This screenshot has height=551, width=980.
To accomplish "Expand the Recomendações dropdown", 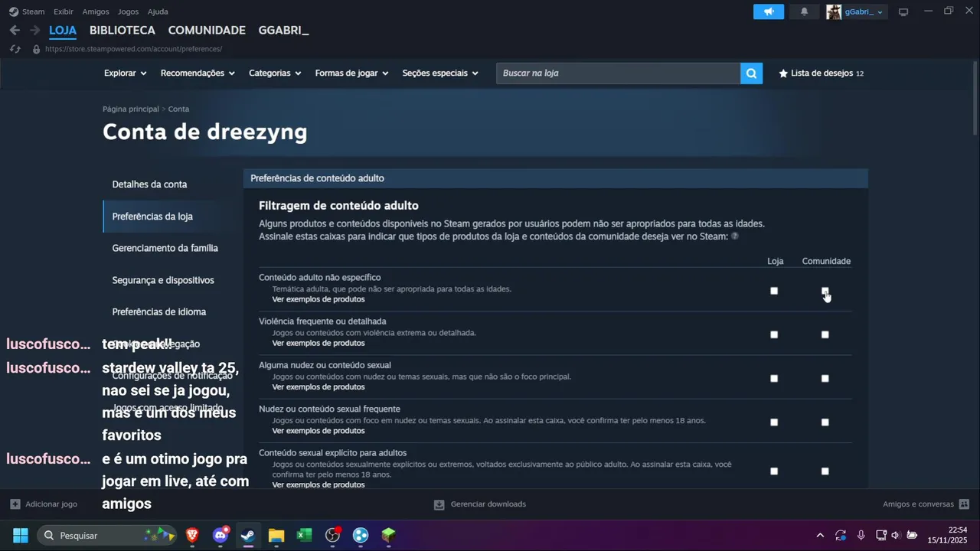I will [198, 73].
